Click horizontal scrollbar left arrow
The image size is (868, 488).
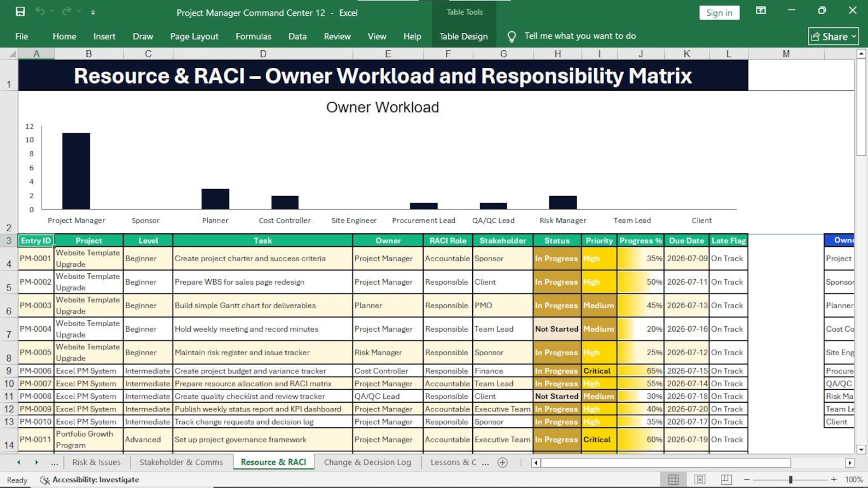536,463
